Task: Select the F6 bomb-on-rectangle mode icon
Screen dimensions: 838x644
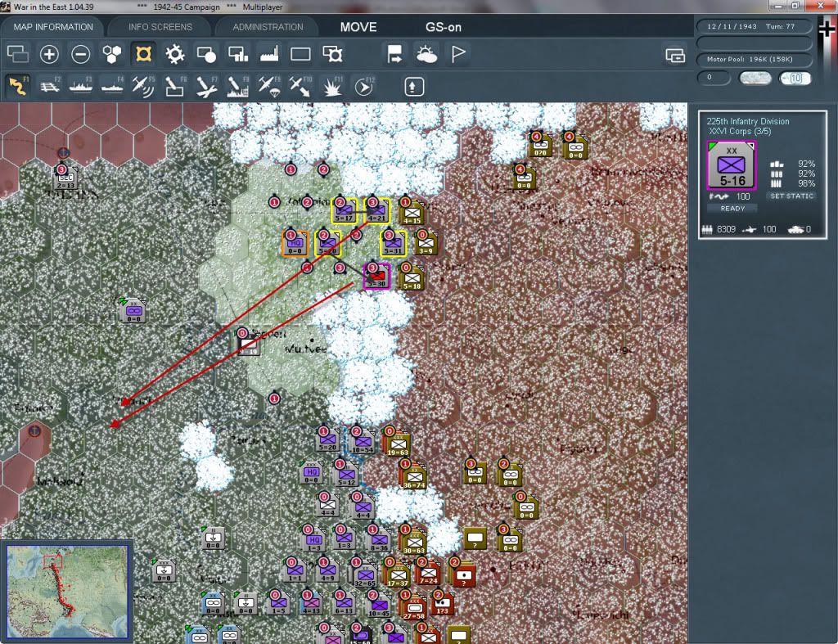Action: pos(175,86)
